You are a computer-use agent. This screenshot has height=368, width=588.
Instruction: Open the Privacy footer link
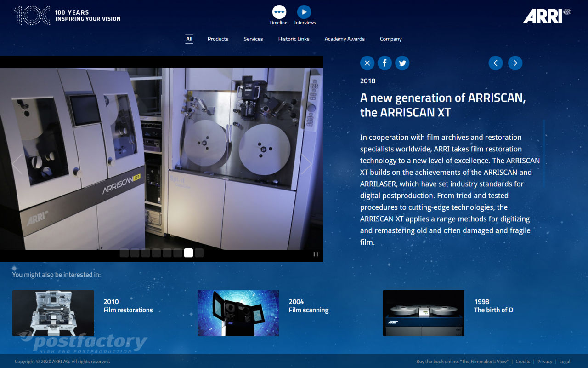tap(545, 362)
